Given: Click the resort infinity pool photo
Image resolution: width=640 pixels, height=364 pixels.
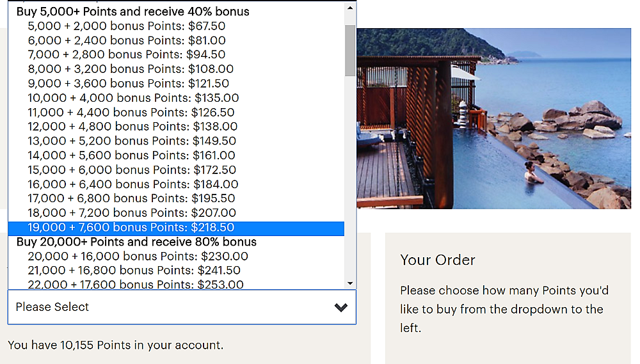Looking at the screenshot, I should point(494,118).
